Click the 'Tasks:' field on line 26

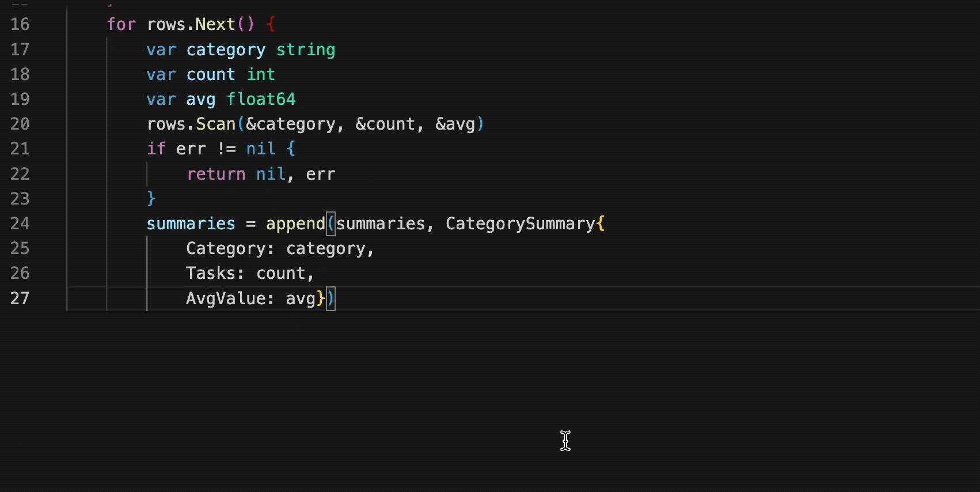[215, 273]
